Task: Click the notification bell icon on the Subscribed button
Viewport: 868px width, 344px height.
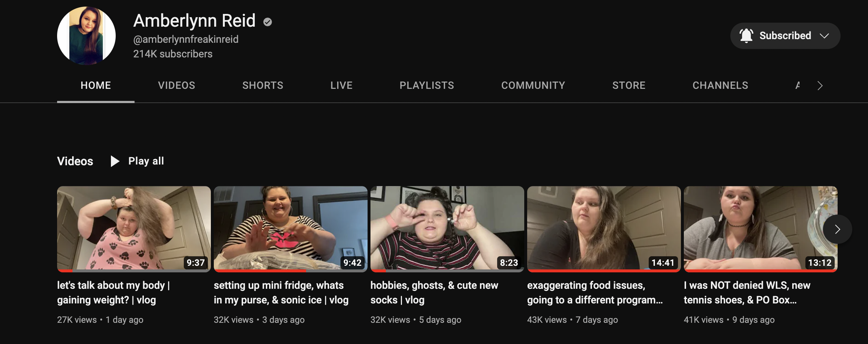Action: 746,36
